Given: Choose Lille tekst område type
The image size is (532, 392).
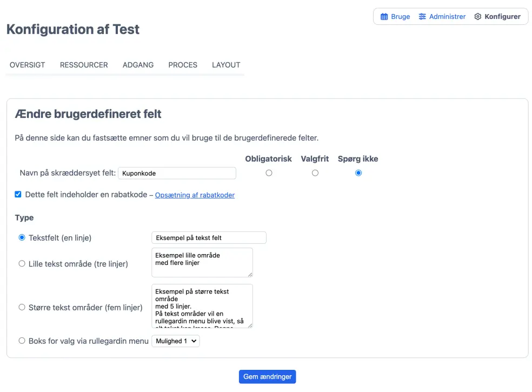Looking at the screenshot, I should coord(22,264).
